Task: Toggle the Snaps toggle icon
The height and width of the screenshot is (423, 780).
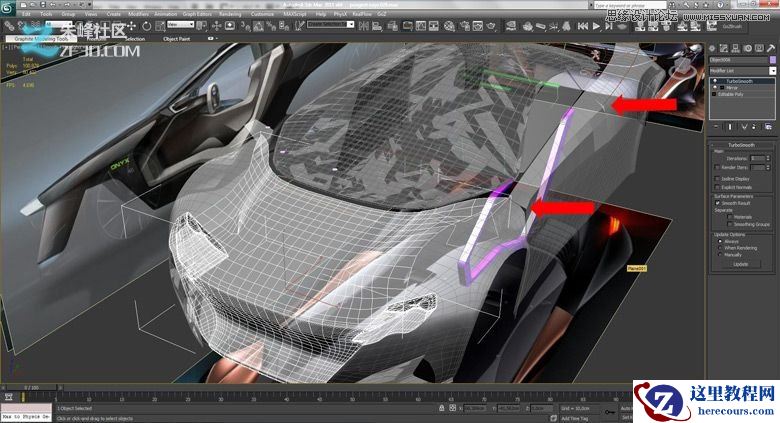Action: [245, 26]
